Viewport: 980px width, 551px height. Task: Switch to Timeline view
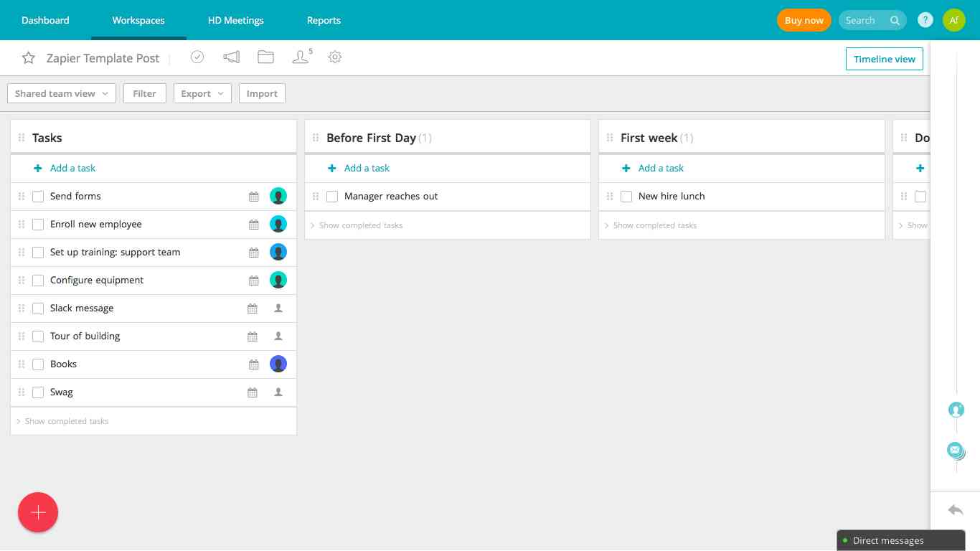click(x=885, y=59)
